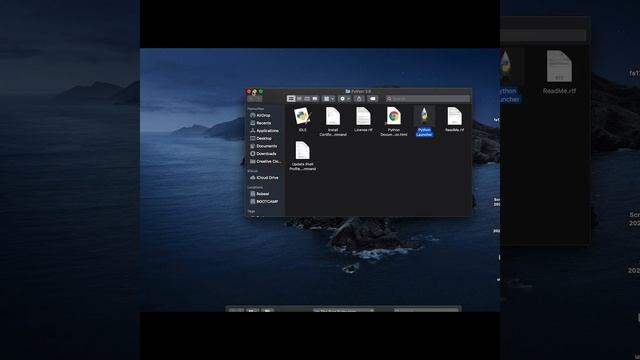
Task: Click the Edit Tags toolbar button
Action: click(x=373, y=98)
